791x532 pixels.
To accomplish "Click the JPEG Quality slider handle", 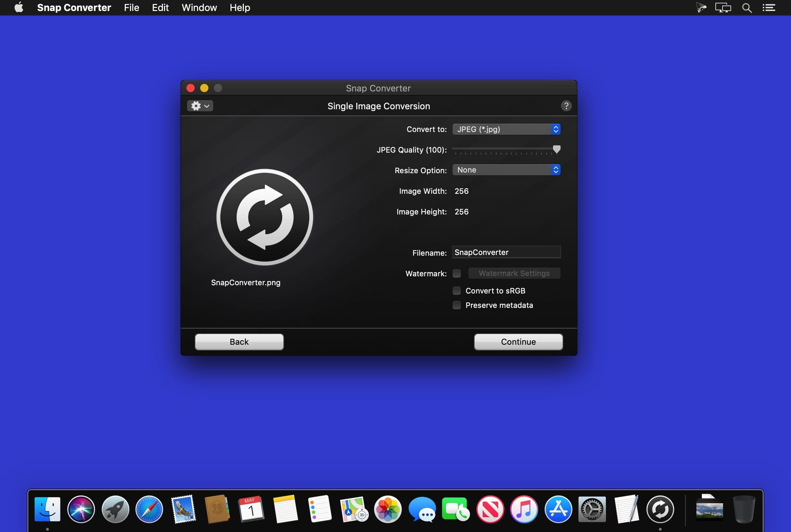I will [x=556, y=149].
